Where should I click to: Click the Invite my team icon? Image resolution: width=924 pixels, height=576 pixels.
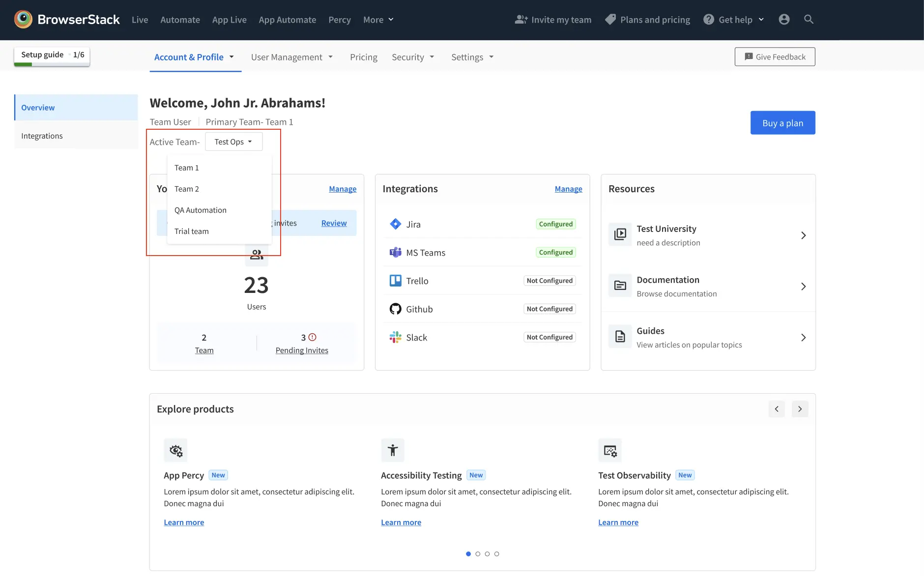pyautogui.click(x=520, y=19)
